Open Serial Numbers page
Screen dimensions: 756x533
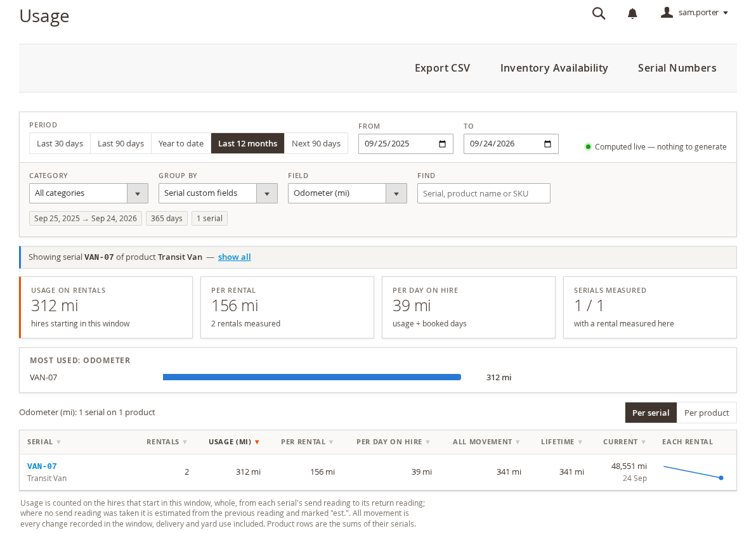click(x=677, y=68)
